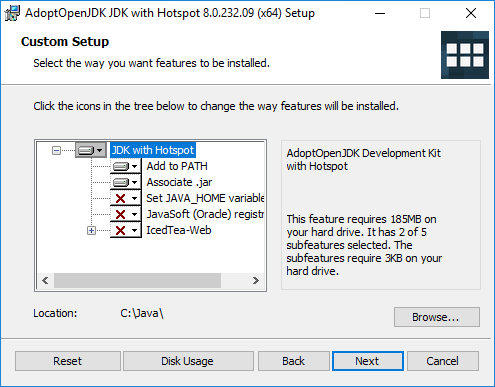Screen dimensions: 495x387
Task: Click the Next button
Action: (x=367, y=361)
